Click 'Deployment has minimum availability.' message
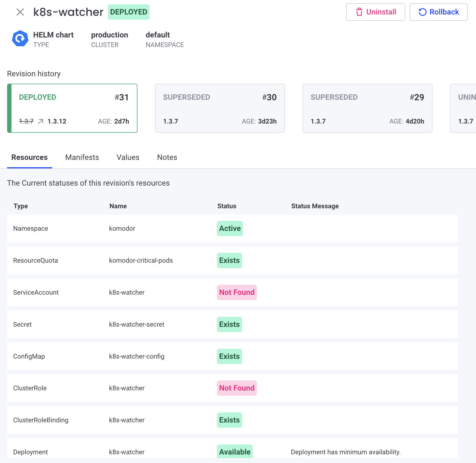 pos(346,452)
